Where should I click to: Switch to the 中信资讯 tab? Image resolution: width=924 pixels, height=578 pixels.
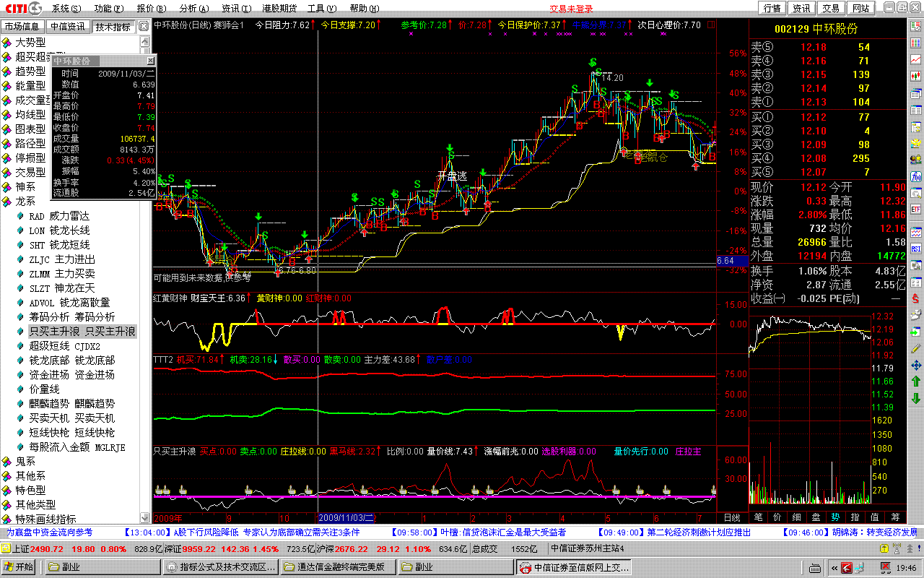(68, 27)
